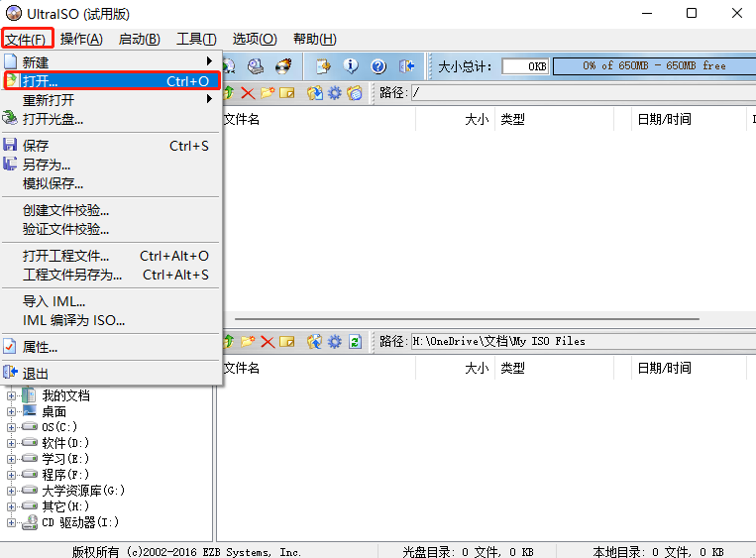Open the 操作(A) menu
The image size is (756, 558).
(81, 39)
